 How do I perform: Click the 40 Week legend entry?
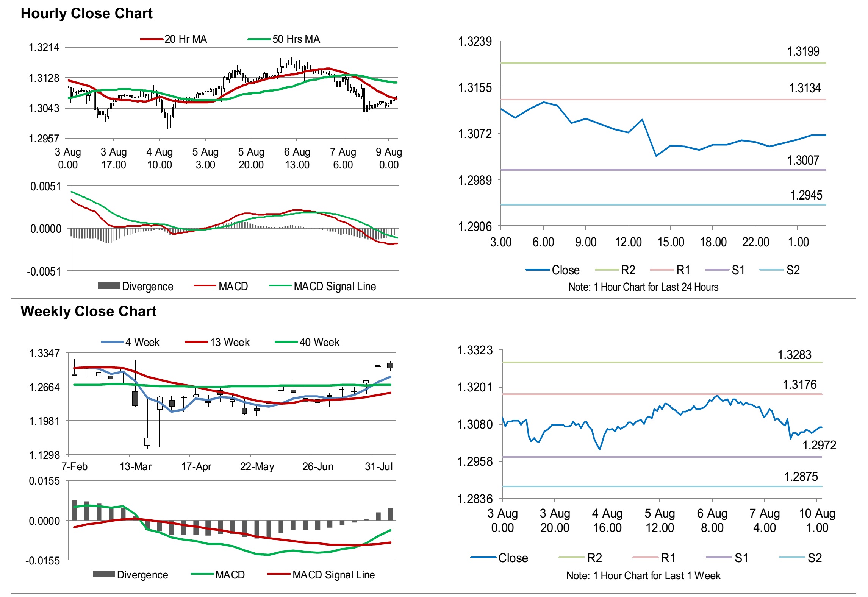coord(319,342)
